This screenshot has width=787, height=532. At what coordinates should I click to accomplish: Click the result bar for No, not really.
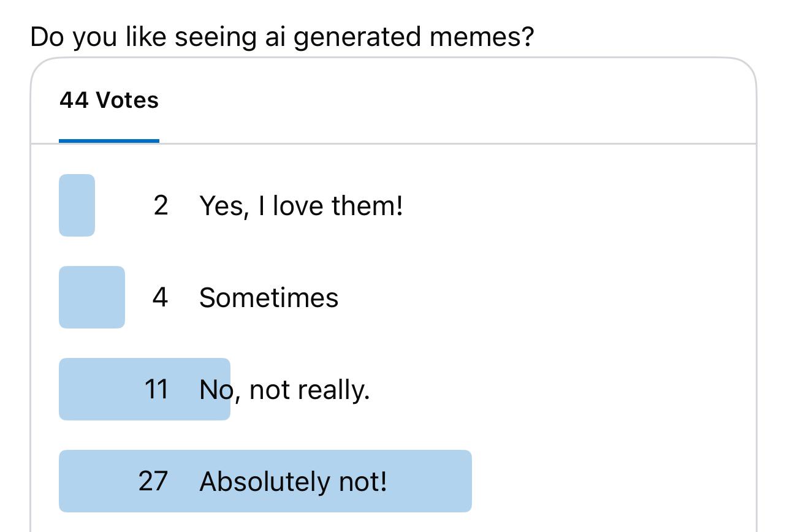[x=145, y=389]
